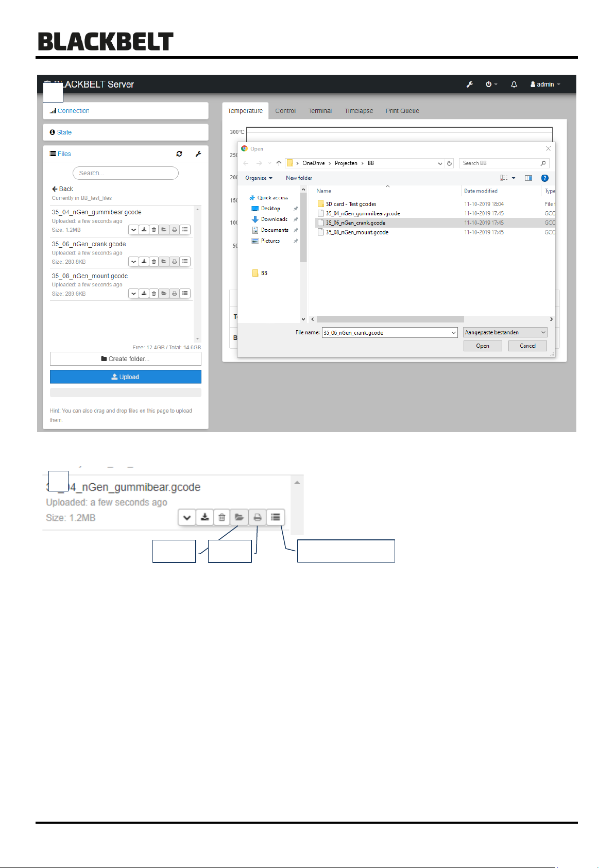
Task: Select Pictures in the dialog sidebar
Action: tap(266, 241)
